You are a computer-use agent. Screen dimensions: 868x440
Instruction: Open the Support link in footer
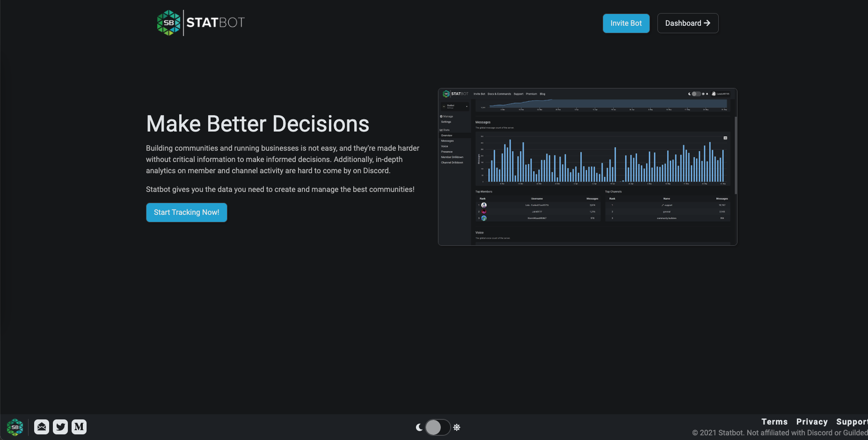pyautogui.click(x=852, y=422)
